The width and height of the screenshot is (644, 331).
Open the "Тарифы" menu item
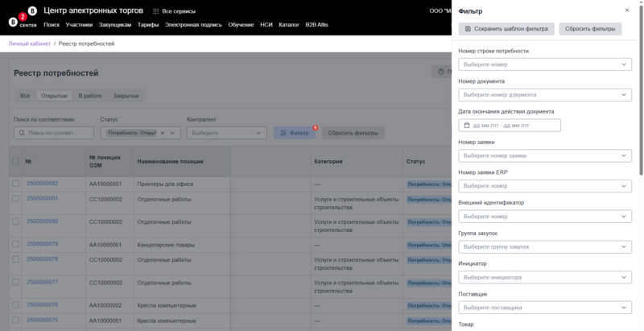point(147,25)
